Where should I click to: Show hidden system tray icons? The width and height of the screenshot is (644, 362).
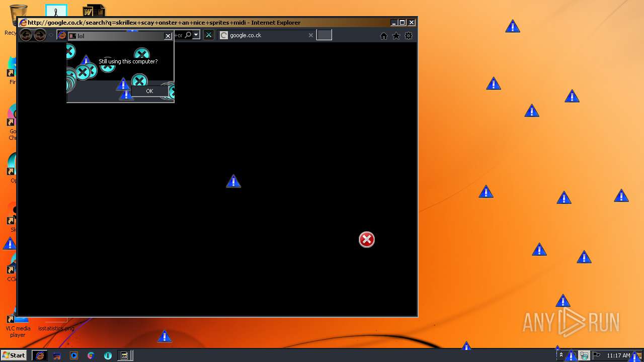tap(561, 355)
